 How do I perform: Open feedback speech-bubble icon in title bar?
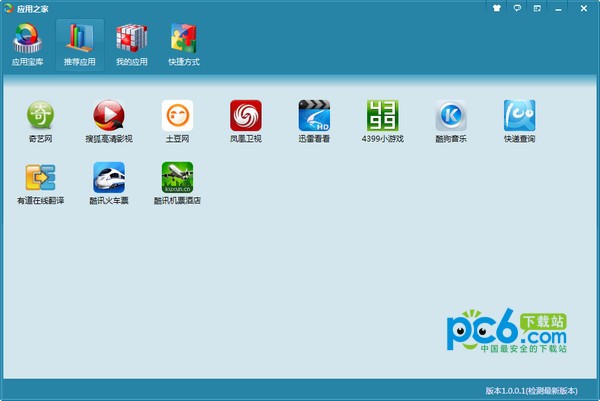click(517, 8)
